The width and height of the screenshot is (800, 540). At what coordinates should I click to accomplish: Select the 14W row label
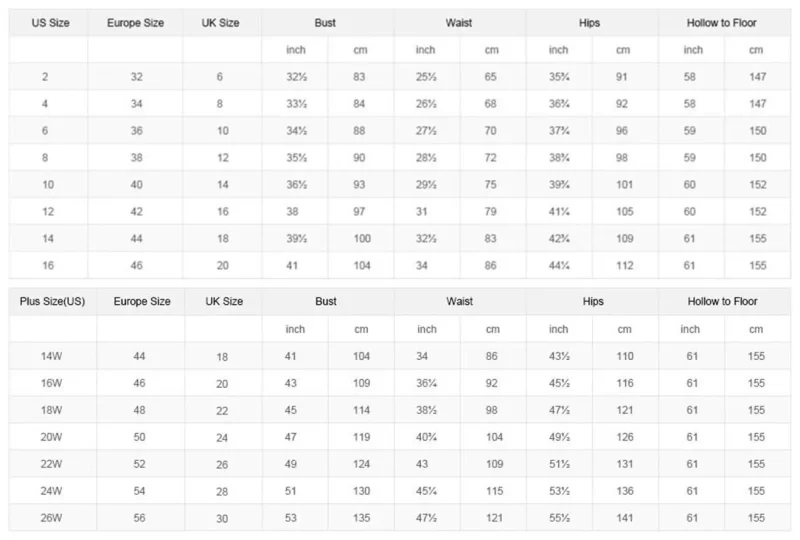(52, 356)
